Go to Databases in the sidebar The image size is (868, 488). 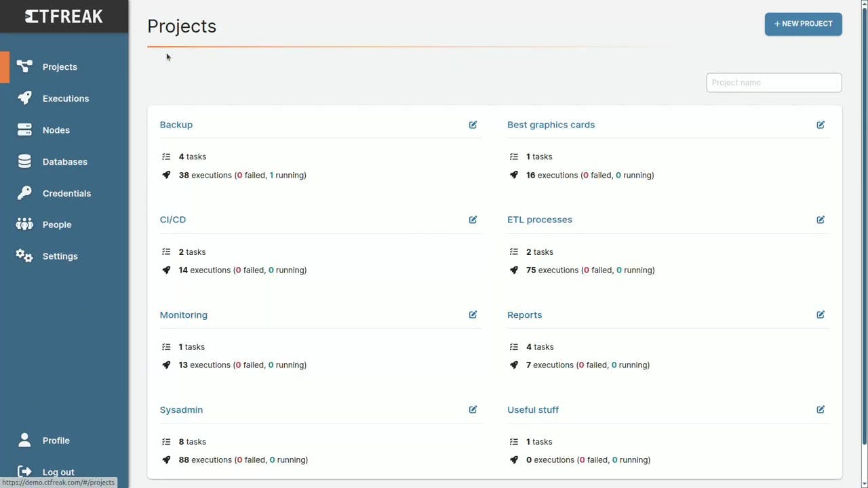click(x=65, y=162)
